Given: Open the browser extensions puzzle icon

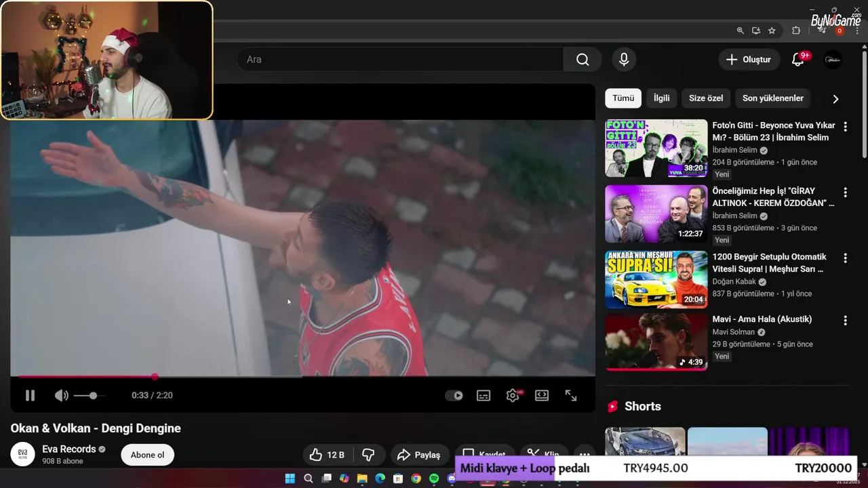Looking at the screenshot, I should pos(796,30).
